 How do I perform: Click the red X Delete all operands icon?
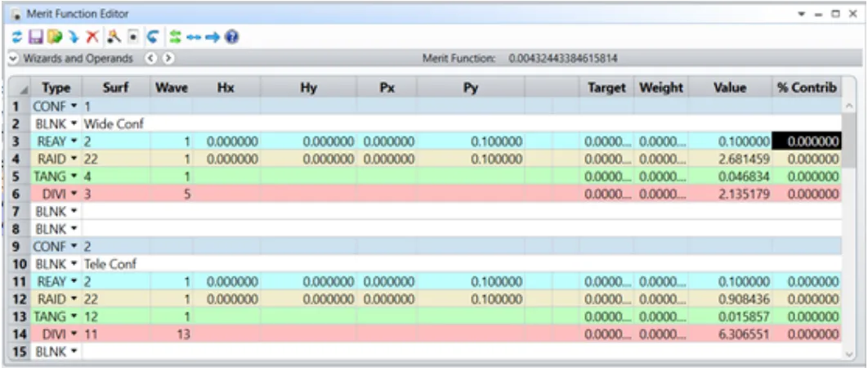pos(92,38)
